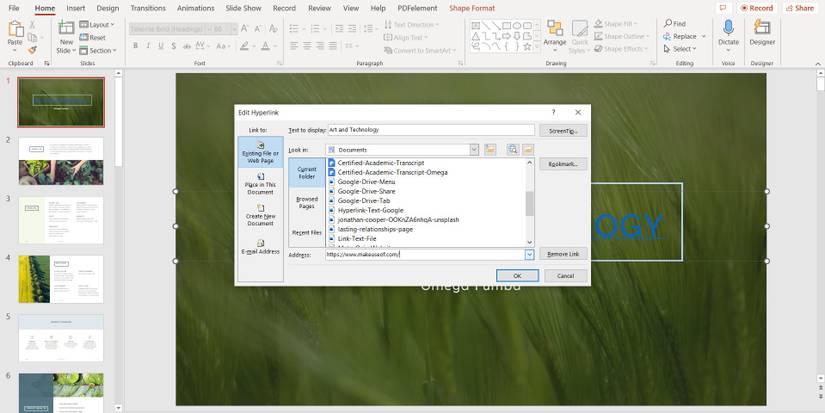
Task: Apply Bold formatting
Action: [x=135, y=46]
